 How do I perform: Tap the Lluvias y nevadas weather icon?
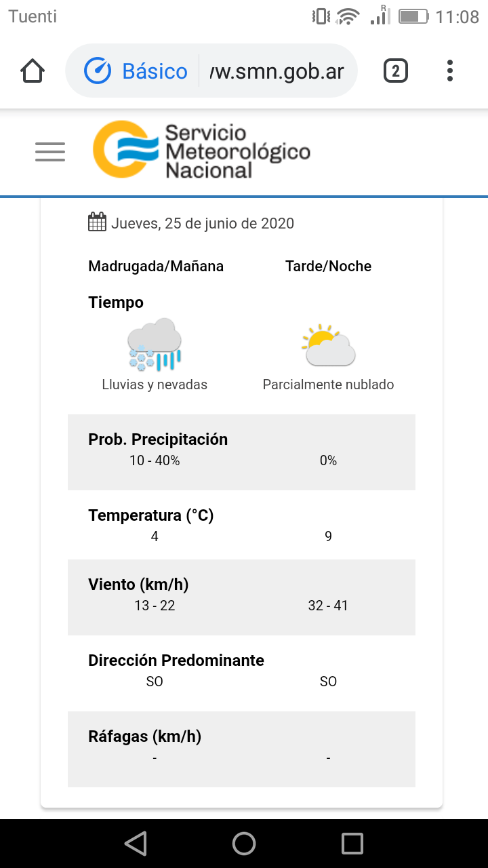tap(155, 345)
